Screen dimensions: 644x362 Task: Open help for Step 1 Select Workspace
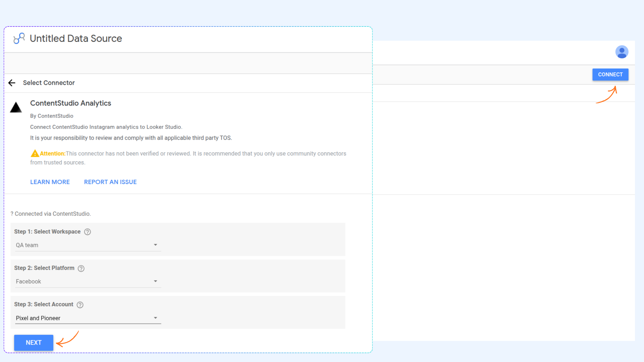88,232
